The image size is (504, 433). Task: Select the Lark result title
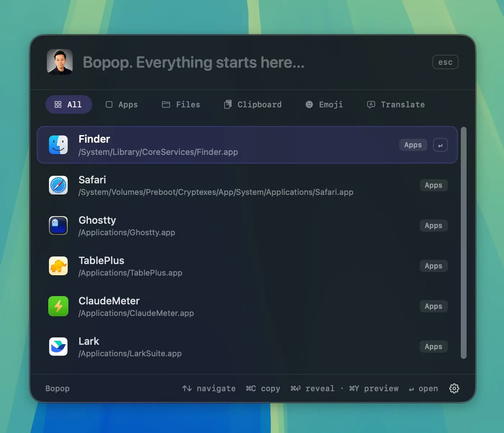coord(89,341)
